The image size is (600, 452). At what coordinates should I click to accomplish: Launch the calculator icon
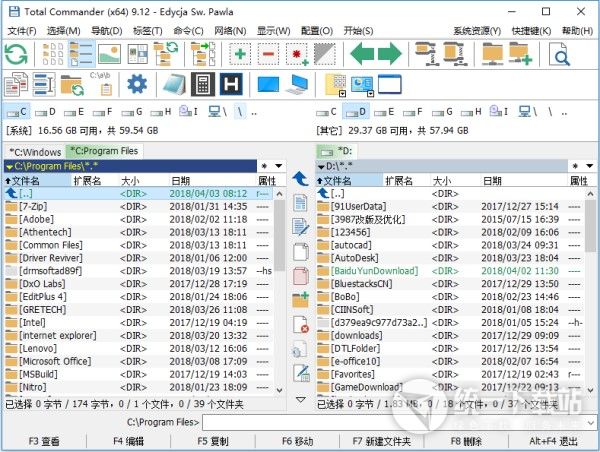203,84
